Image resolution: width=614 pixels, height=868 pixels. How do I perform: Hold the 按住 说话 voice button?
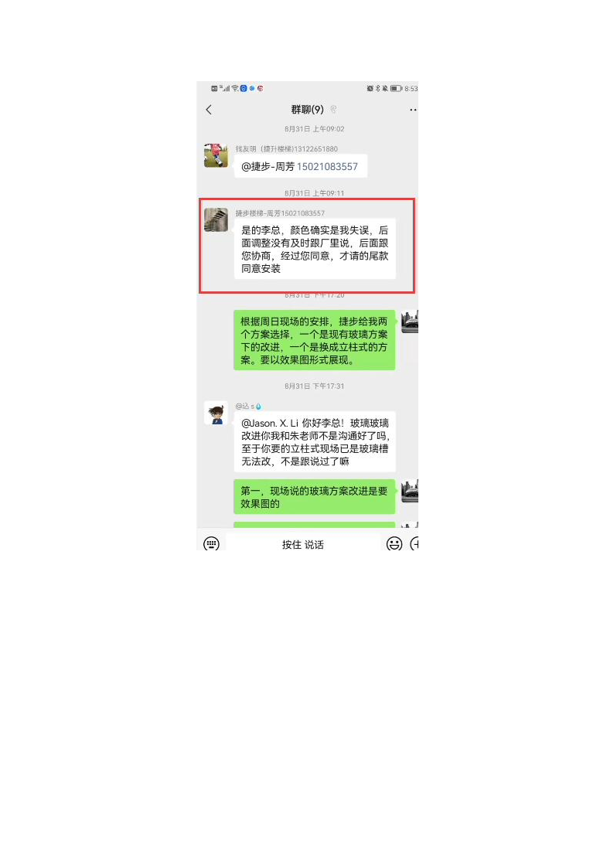pyautogui.click(x=303, y=544)
